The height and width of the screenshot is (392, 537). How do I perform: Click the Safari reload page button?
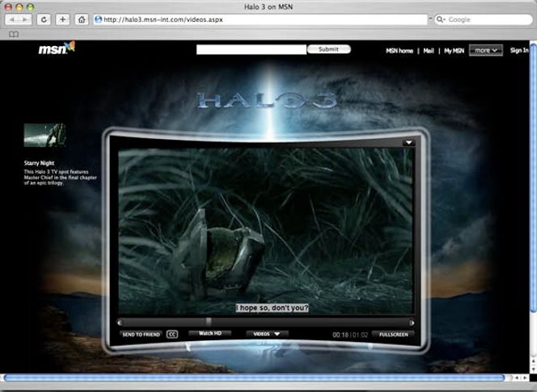(x=44, y=19)
